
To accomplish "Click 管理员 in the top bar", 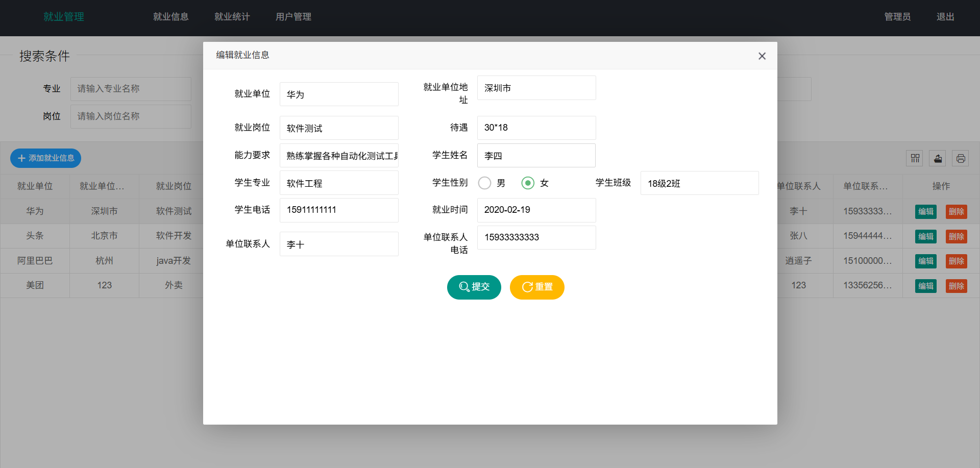I will (x=897, y=16).
